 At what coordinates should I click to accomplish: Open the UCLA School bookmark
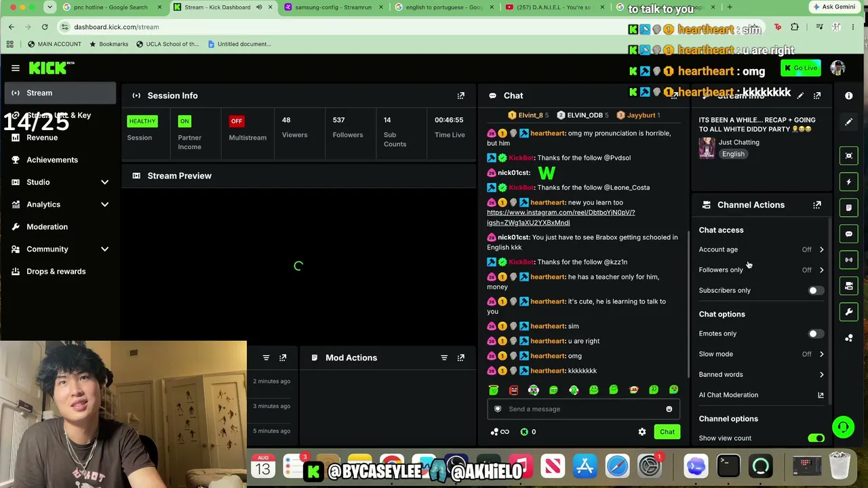167,44
